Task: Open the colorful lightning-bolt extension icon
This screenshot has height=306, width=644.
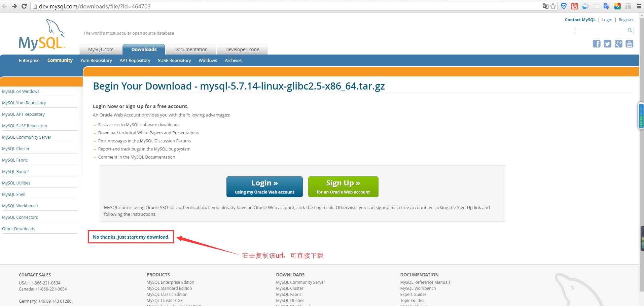Action: 617,6
